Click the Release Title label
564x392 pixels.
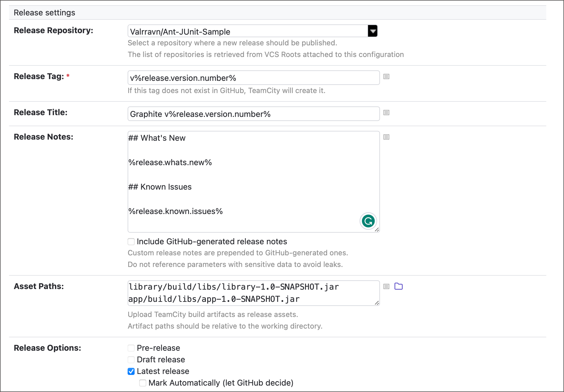point(41,112)
